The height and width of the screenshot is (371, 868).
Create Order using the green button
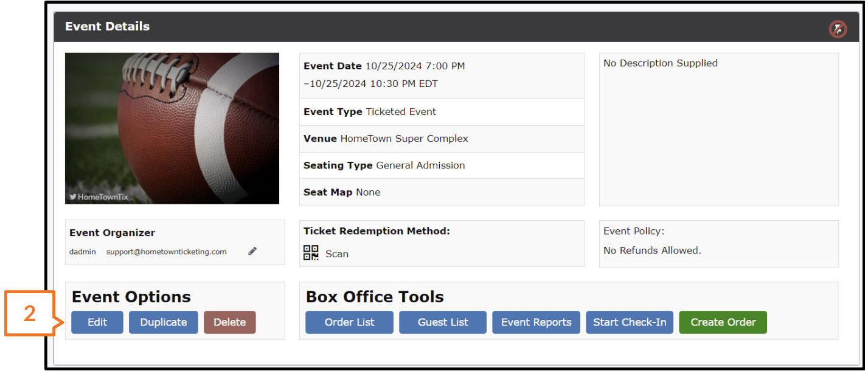coord(723,322)
